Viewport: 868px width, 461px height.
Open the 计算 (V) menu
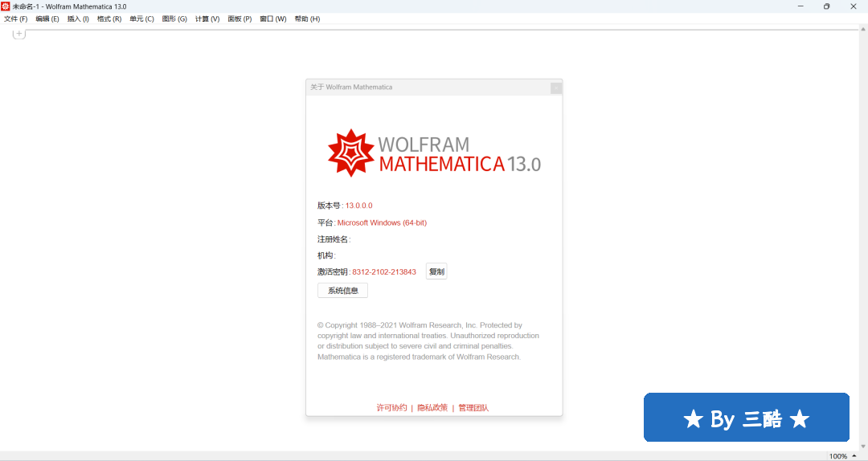207,18
